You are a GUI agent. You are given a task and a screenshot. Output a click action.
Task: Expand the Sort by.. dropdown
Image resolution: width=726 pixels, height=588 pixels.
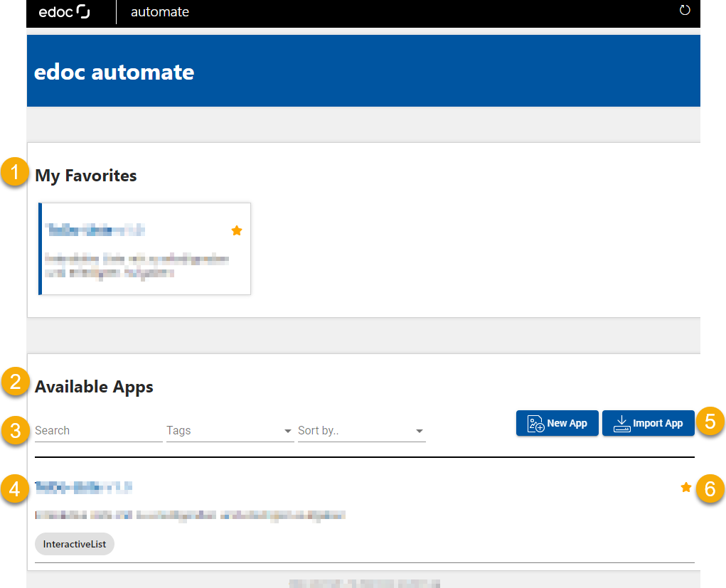(x=362, y=431)
